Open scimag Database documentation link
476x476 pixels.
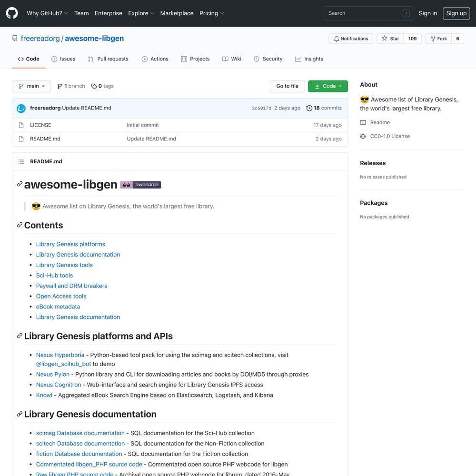click(80, 433)
